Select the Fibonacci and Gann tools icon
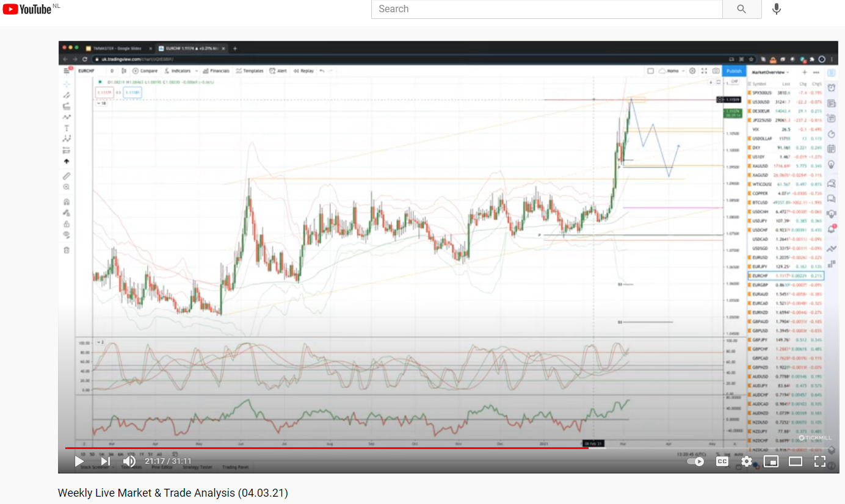This screenshot has height=504, width=845. pyautogui.click(x=67, y=106)
